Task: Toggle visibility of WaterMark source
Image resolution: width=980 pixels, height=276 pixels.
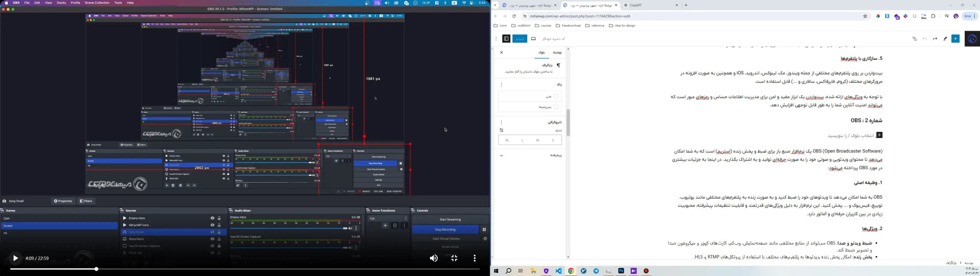Action: coord(212,239)
